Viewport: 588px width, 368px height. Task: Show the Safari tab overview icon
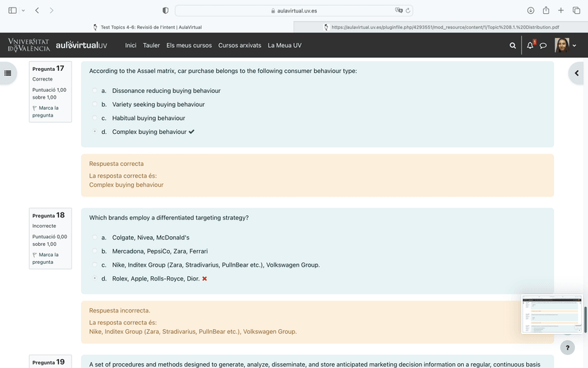click(x=576, y=10)
